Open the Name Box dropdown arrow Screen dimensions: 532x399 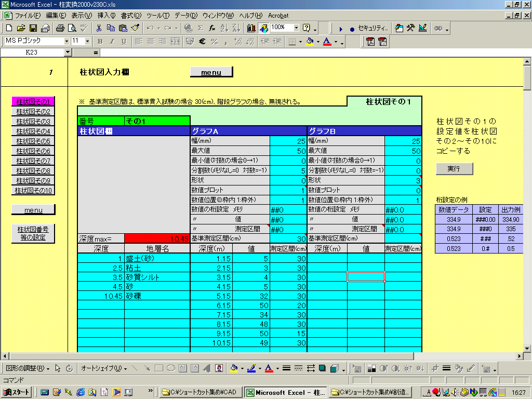[68, 52]
